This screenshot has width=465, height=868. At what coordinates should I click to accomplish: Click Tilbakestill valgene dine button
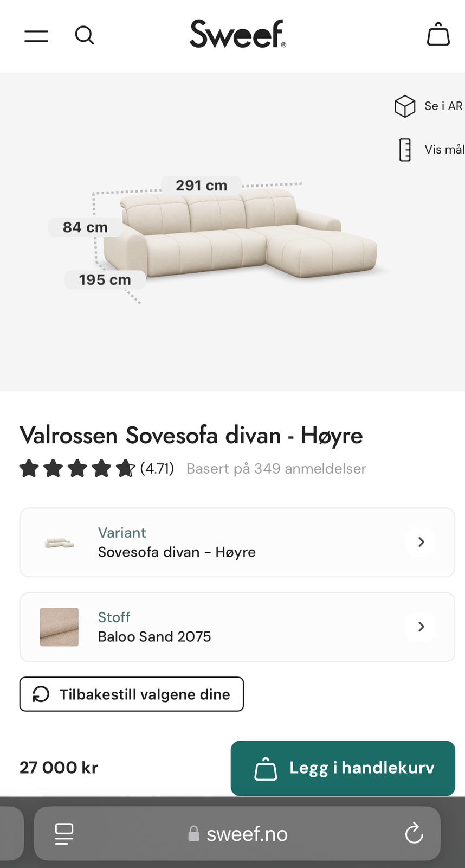pyautogui.click(x=132, y=694)
